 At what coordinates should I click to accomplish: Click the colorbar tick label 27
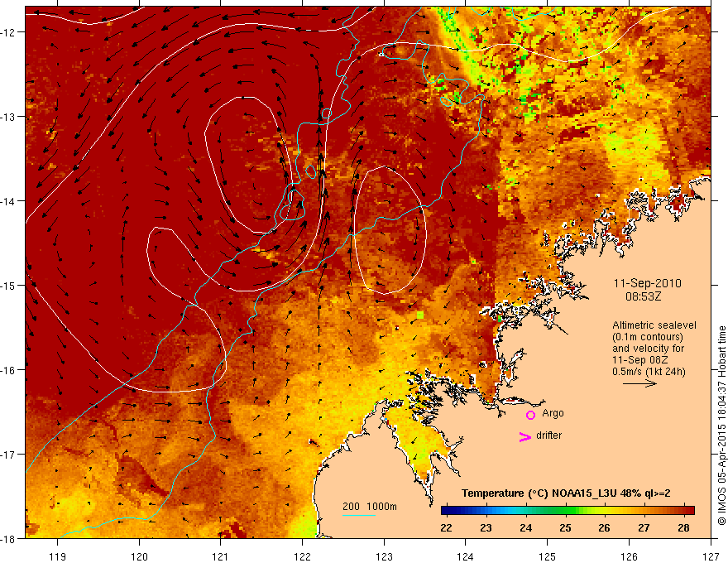pos(644,527)
